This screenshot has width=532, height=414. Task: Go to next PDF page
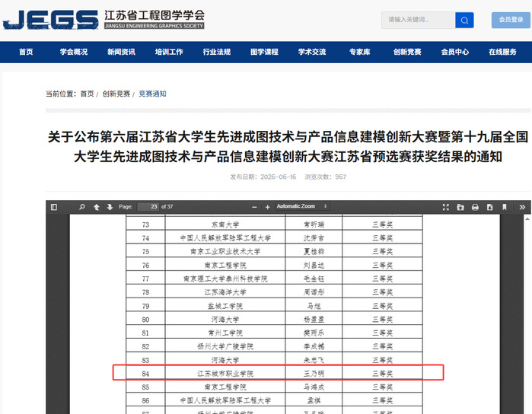(x=110, y=207)
